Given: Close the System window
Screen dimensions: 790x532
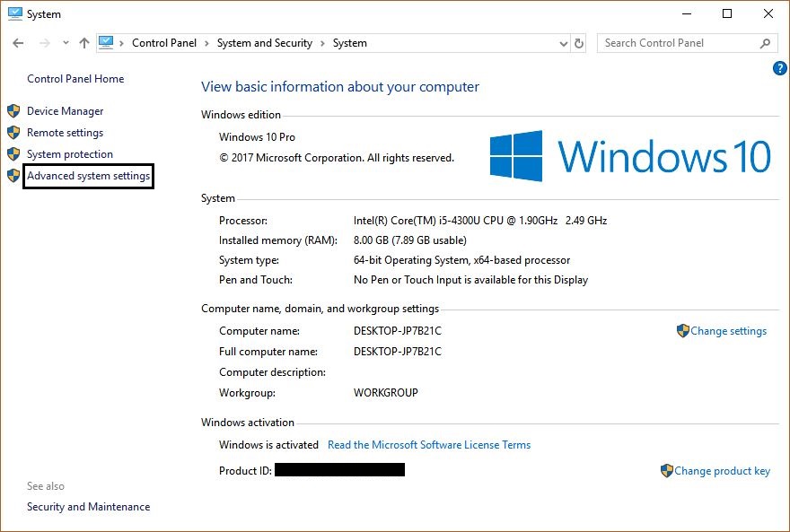Looking at the screenshot, I should pyautogui.click(x=768, y=13).
